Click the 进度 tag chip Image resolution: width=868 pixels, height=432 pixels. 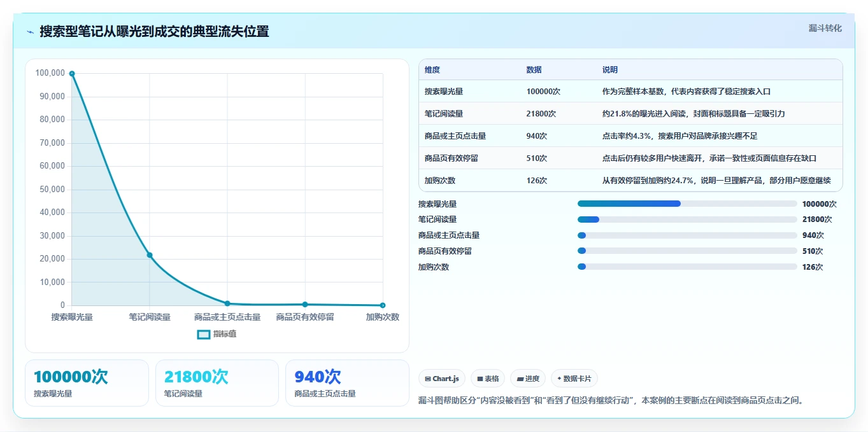[x=528, y=379]
